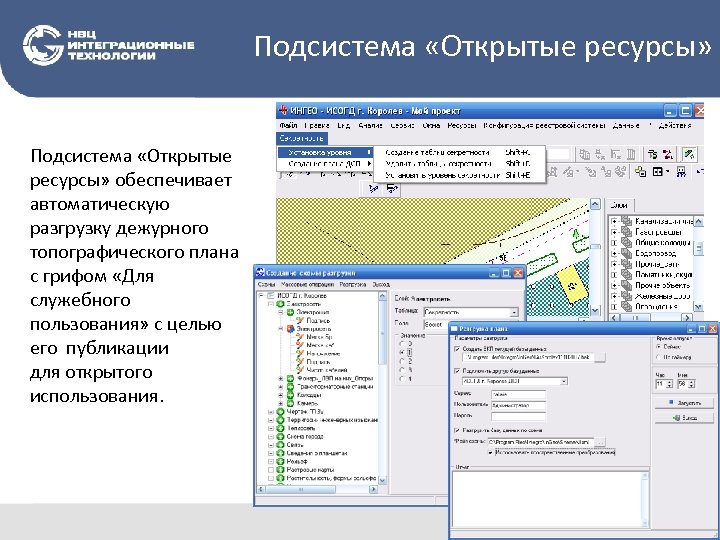This screenshot has height=540, width=720.
Task: Click Выход menu in scheme window
Action: coord(381,285)
